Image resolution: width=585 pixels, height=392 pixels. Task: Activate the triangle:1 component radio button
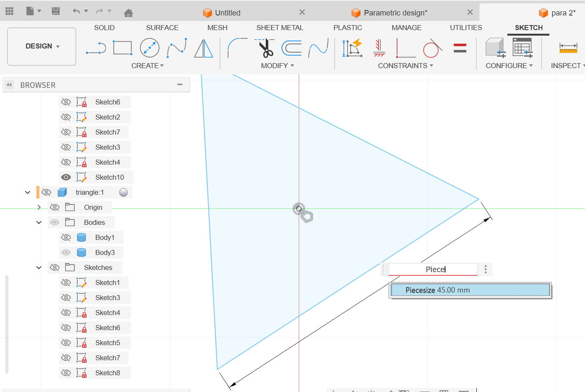point(123,192)
